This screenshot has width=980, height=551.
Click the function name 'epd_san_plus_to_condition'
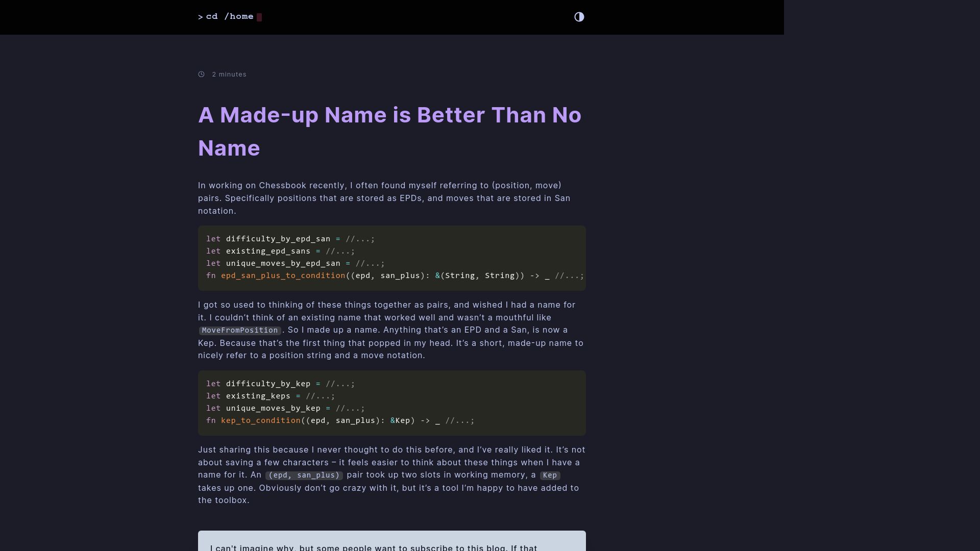coord(283,275)
